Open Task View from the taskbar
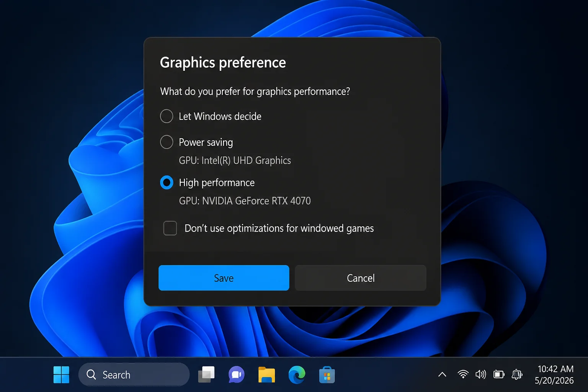 tap(206, 375)
